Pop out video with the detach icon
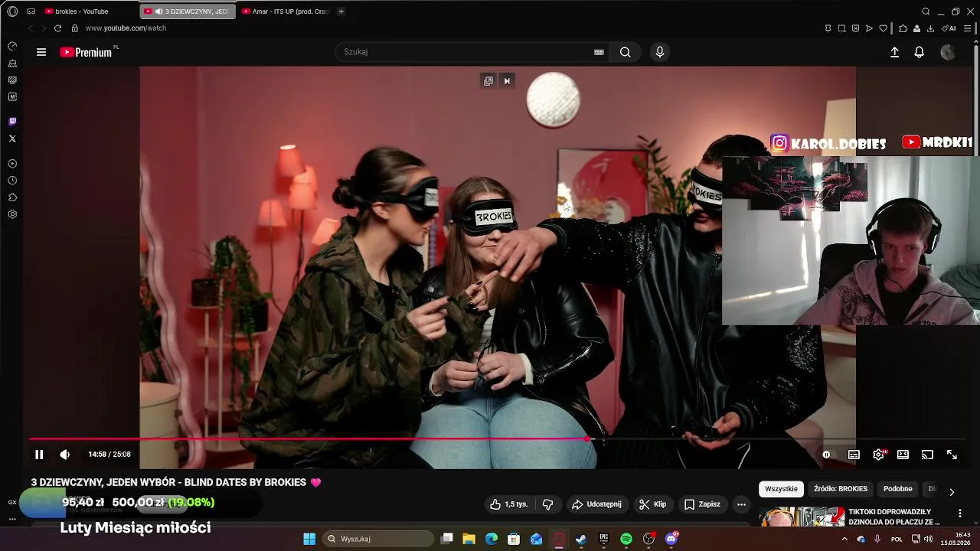 point(488,81)
